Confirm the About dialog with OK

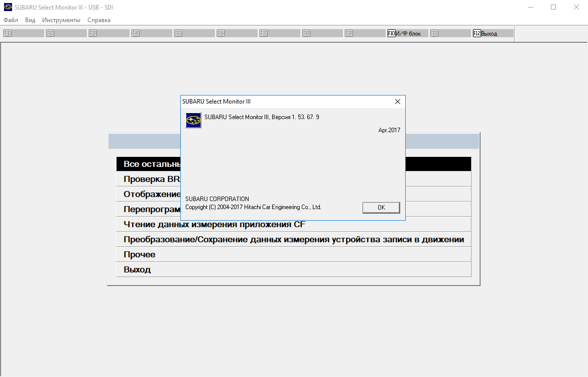pos(381,208)
